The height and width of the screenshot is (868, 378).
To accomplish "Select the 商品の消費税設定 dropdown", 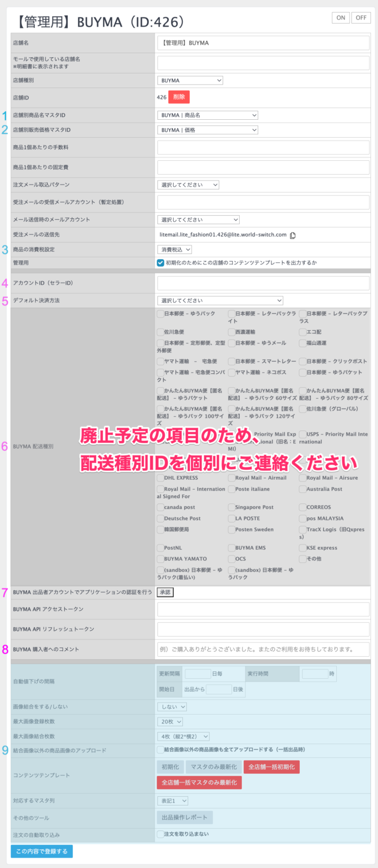I will coord(174,249).
